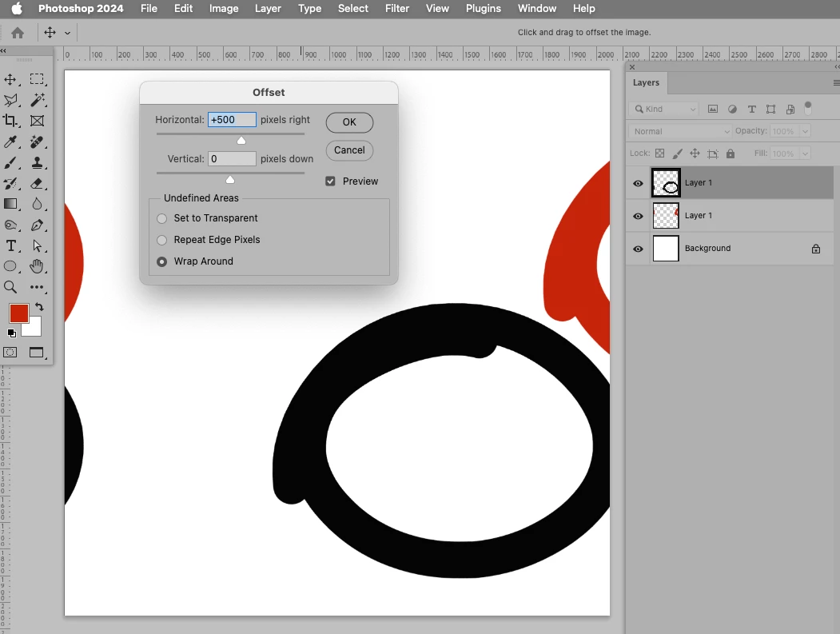Select Set to Transparent option
Image resolution: width=840 pixels, height=634 pixels.
click(161, 218)
